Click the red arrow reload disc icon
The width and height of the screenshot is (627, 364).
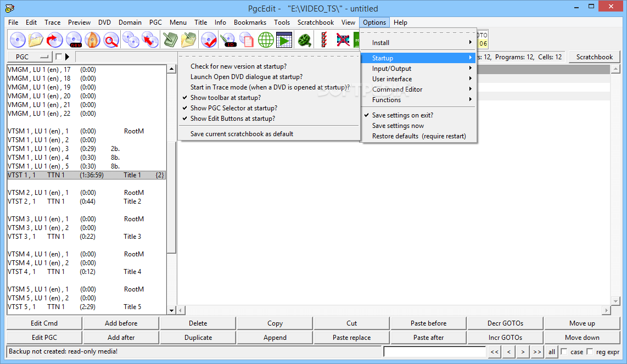click(54, 40)
